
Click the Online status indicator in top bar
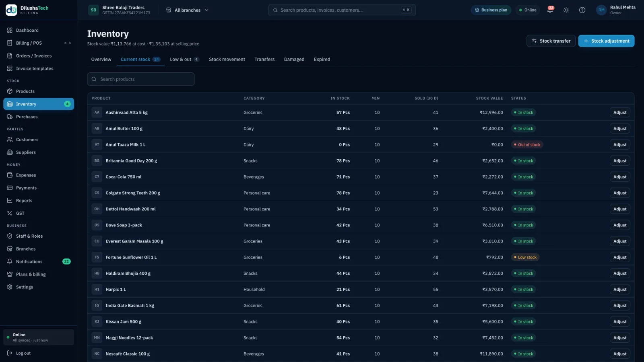pos(528,10)
